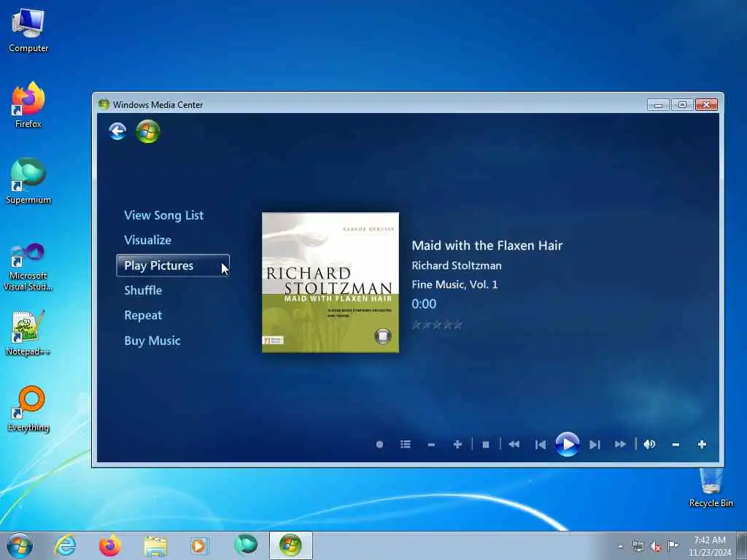
Task: Click the muted volume tray icon
Action: point(656,547)
